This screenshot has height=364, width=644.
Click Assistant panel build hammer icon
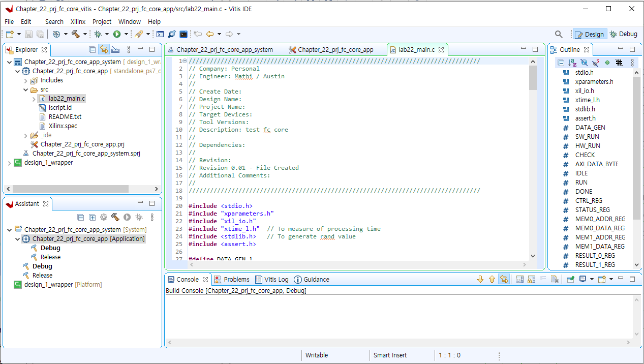(x=115, y=217)
